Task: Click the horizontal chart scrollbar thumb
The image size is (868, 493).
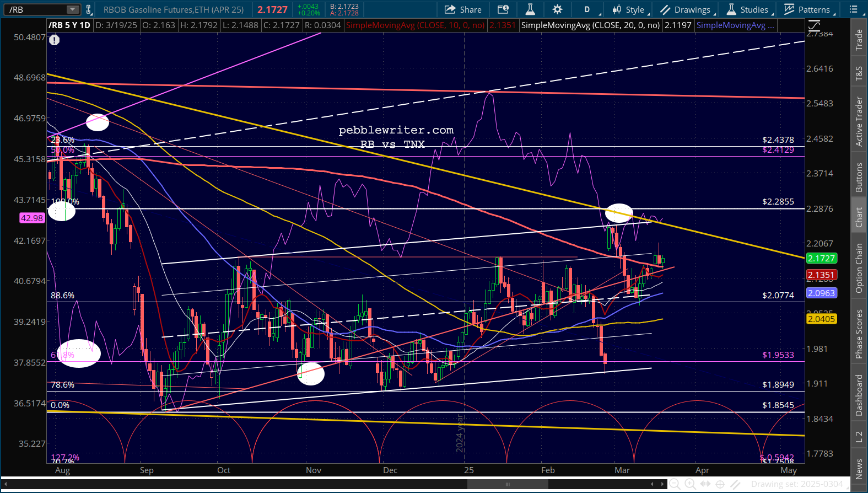Action: tap(508, 484)
